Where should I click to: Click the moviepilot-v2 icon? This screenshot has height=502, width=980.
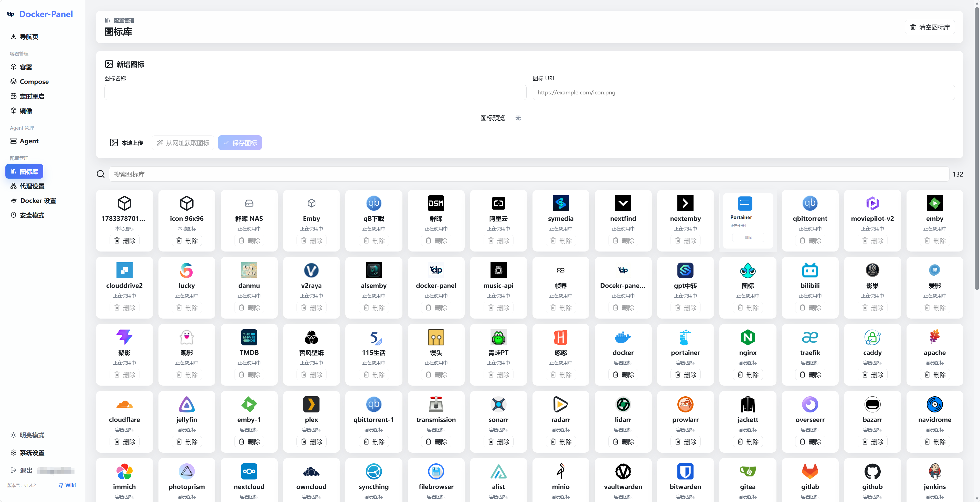click(872, 203)
